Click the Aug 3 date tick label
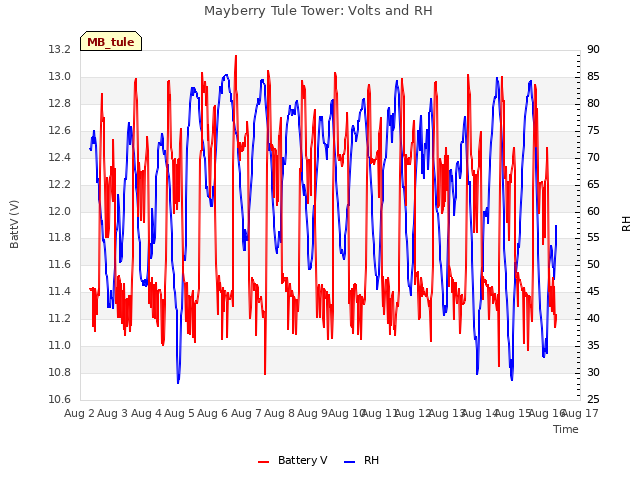Screen dimensions: 640x480 [x=113, y=413]
